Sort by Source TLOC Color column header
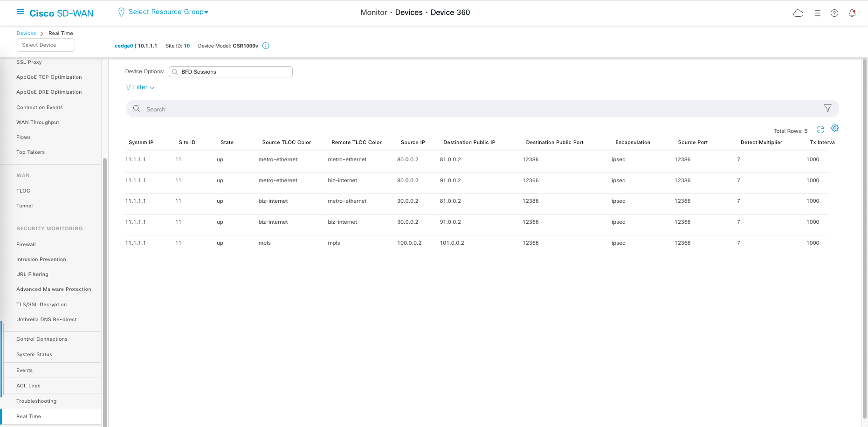 [286, 142]
